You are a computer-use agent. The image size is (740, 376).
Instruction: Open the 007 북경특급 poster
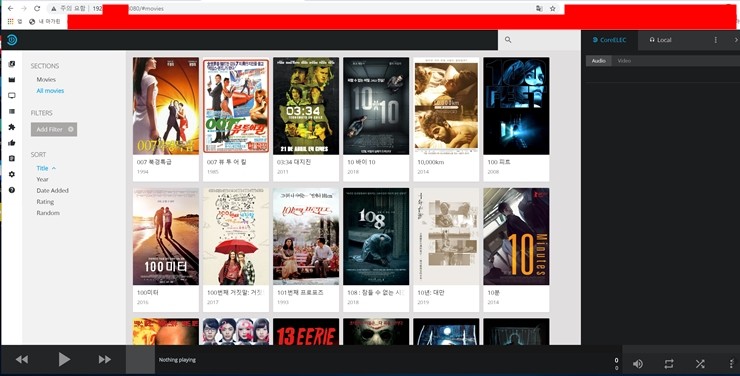166,106
